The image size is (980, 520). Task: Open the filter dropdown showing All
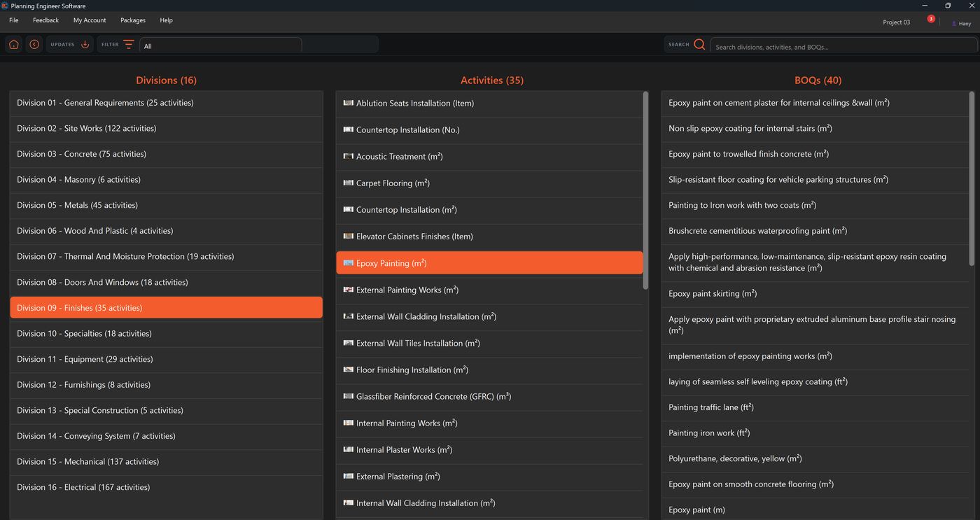click(220, 45)
